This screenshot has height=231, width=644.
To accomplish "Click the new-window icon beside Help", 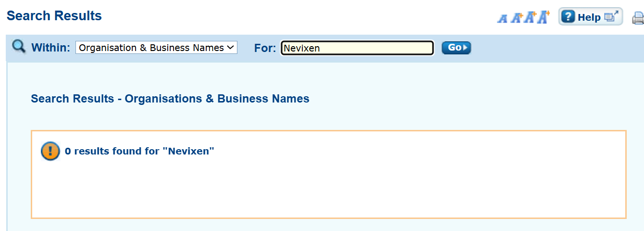I will pyautogui.click(x=610, y=17).
